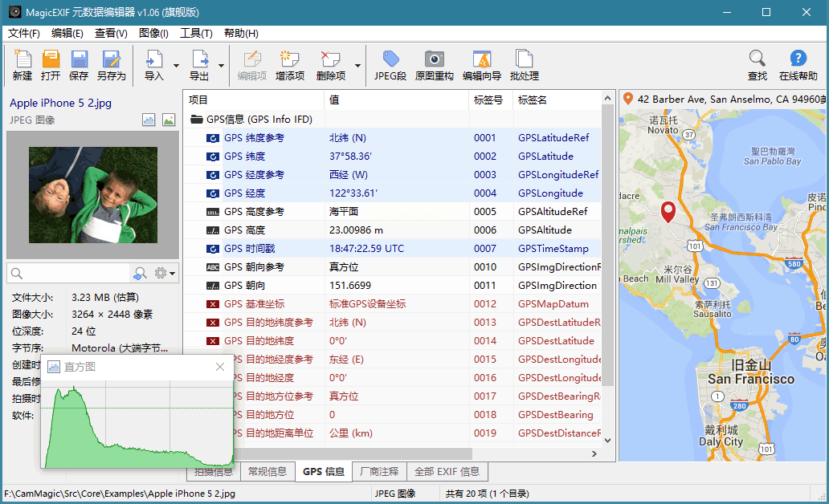
Task: Click the 保存 (Save) disk icon
Action: click(x=79, y=64)
